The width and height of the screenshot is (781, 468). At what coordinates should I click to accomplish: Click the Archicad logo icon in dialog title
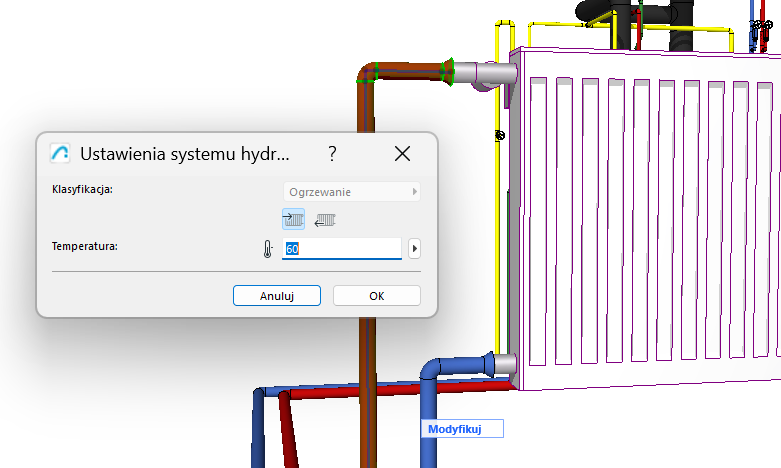(60, 153)
